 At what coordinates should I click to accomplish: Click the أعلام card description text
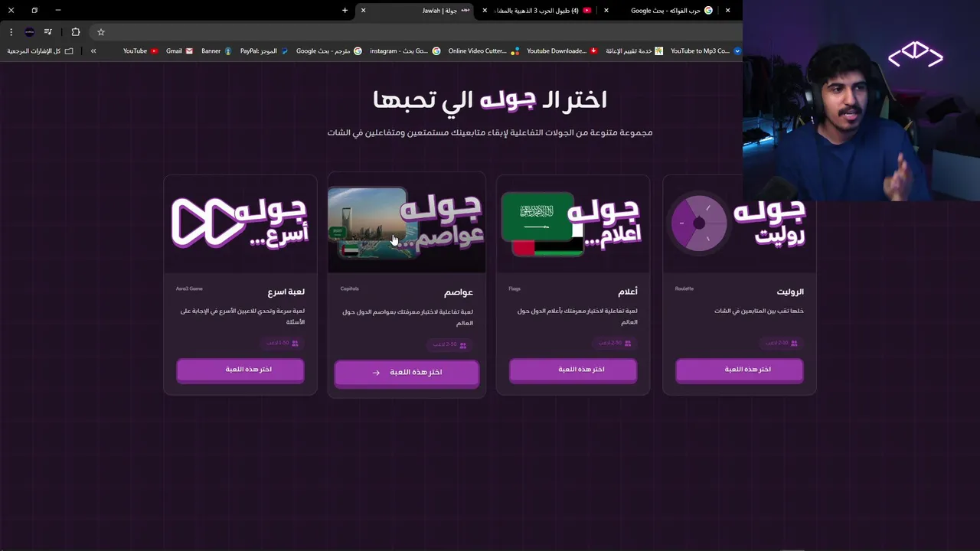tap(577, 316)
